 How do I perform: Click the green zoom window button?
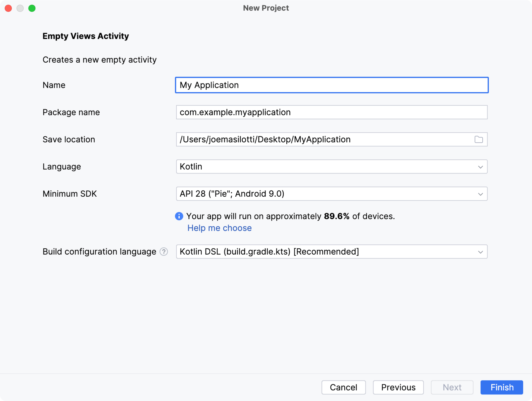pos(32,8)
